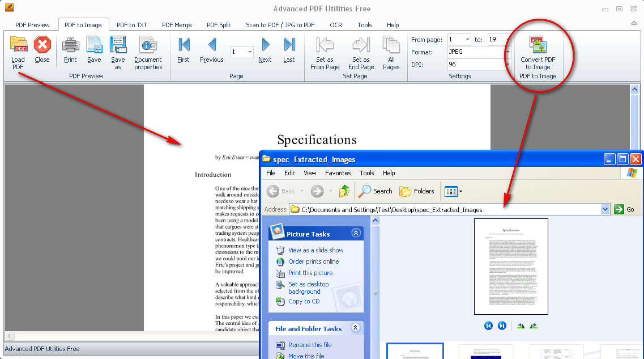Open the Explorer Address bar dropdown
Screen dimensions: 644x359
605,209
